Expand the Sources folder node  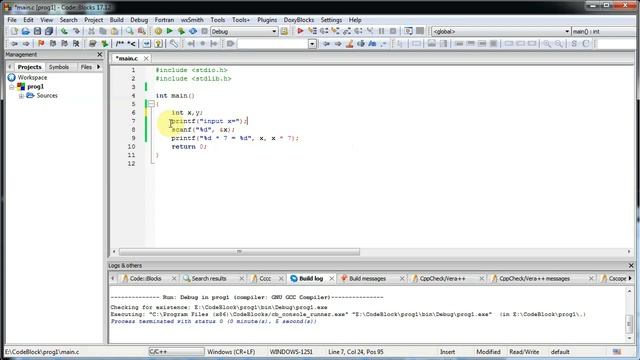point(21,96)
